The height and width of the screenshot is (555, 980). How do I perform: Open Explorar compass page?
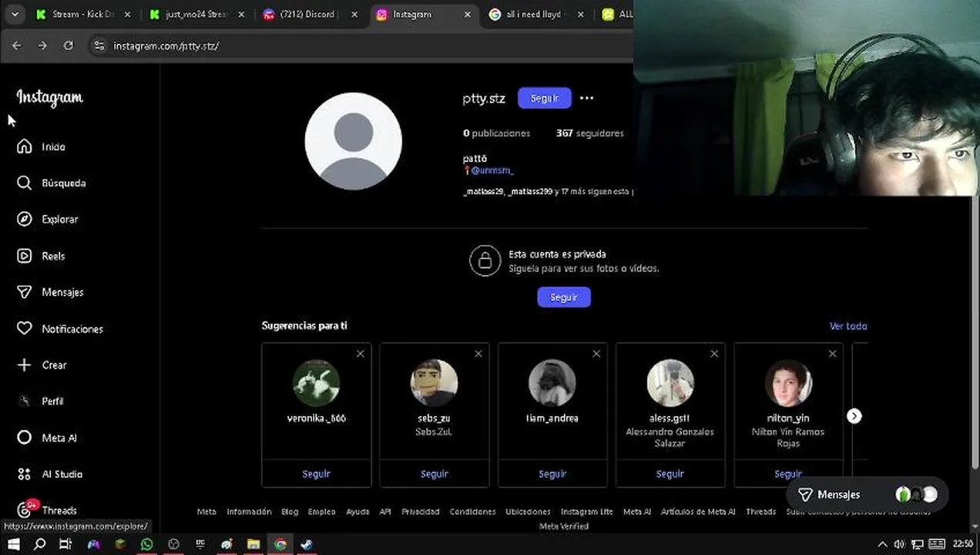coord(48,219)
